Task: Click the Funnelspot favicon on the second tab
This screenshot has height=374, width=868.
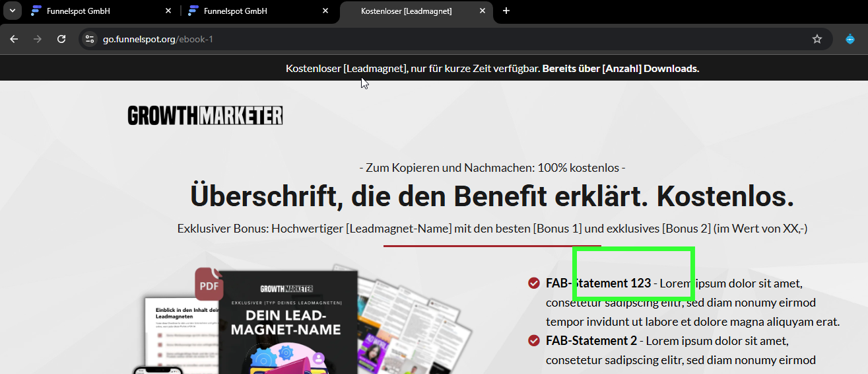Action: pos(193,11)
